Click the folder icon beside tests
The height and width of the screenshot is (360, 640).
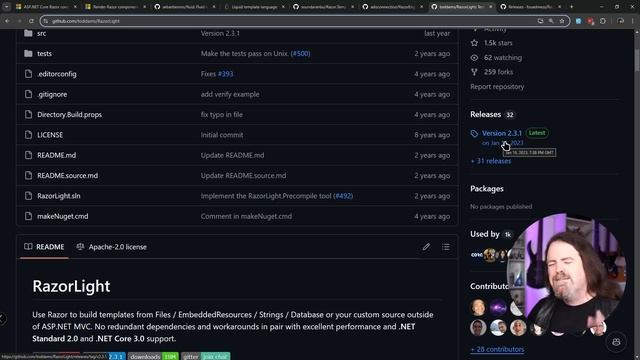coord(28,53)
